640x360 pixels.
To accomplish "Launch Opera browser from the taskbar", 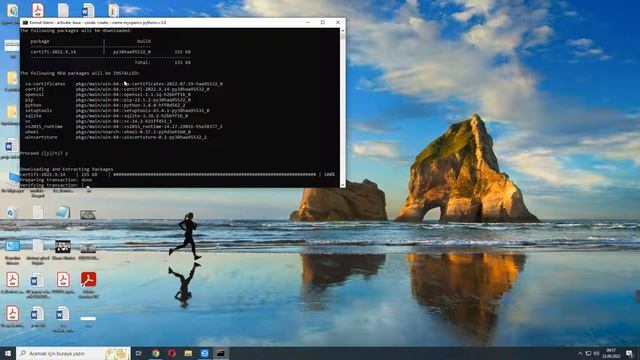I will pos(172,353).
